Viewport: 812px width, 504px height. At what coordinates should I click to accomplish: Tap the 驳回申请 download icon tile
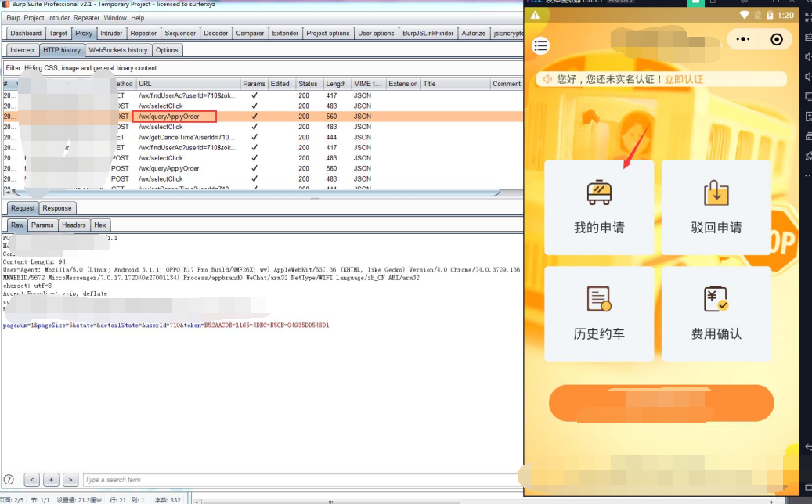coord(716,207)
